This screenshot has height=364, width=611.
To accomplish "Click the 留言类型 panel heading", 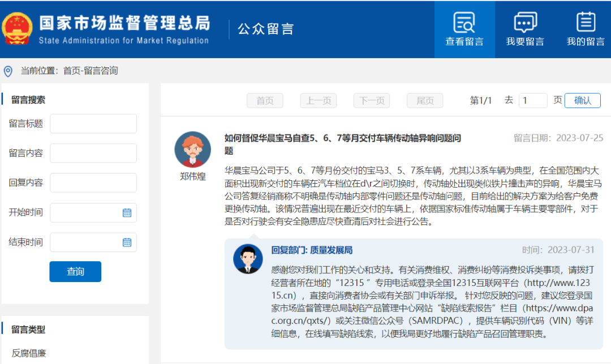I will pos(28,330).
